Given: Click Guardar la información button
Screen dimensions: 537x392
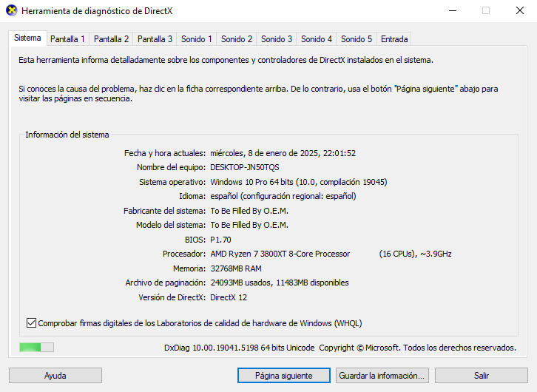Looking at the screenshot, I should point(382,376).
